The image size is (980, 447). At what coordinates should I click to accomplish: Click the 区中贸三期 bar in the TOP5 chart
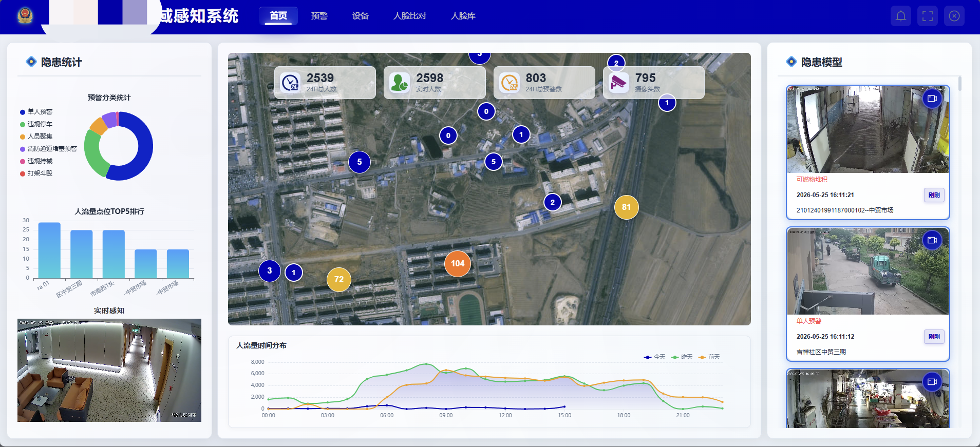[x=82, y=255]
